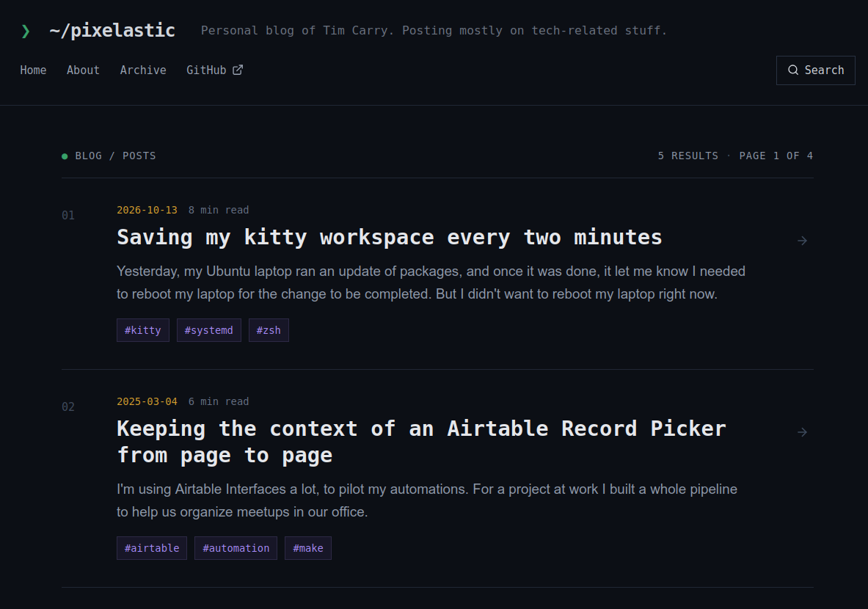Click the excerpt starting I'm using Airtable Interfaces
Image resolution: width=868 pixels, height=609 pixels.
click(427, 500)
